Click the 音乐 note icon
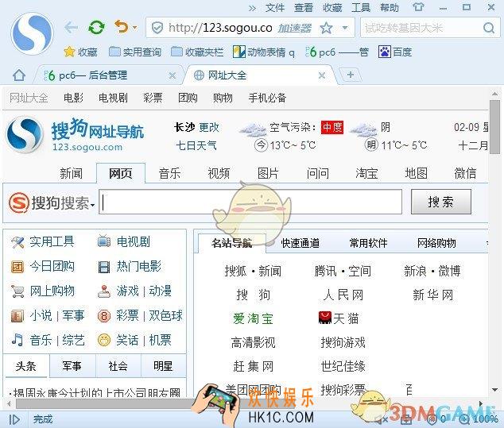 (x=17, y=340)
